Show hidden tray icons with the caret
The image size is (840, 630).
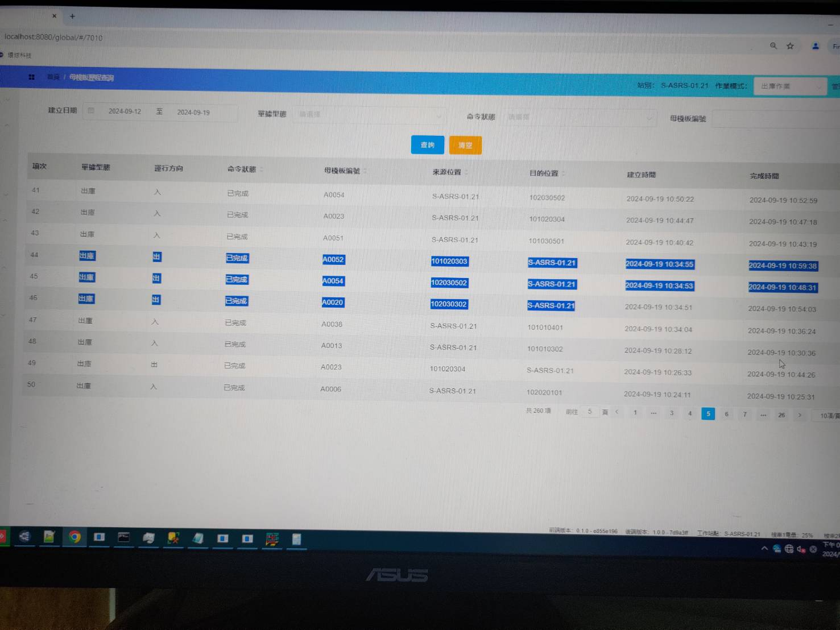tap(764, 548)
